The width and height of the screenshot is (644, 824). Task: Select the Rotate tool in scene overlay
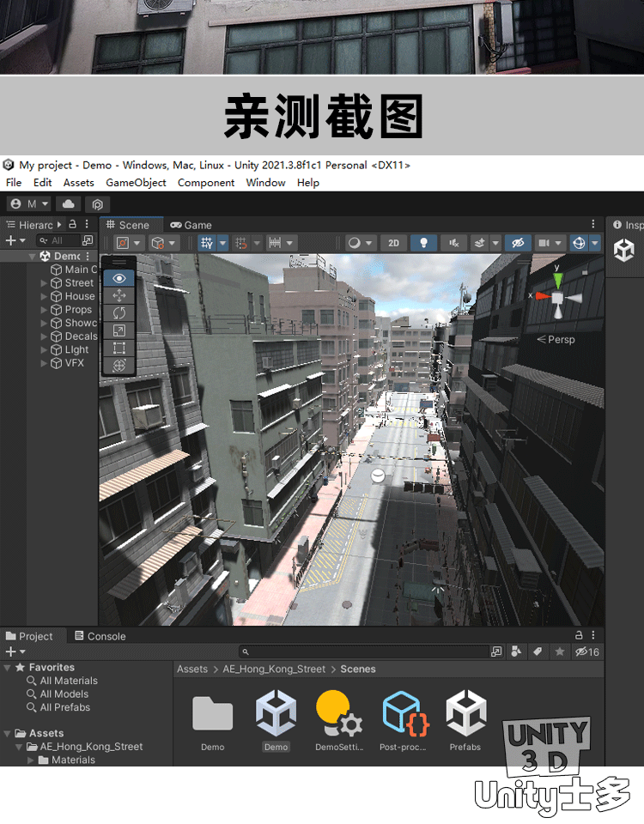pos(119,312)
